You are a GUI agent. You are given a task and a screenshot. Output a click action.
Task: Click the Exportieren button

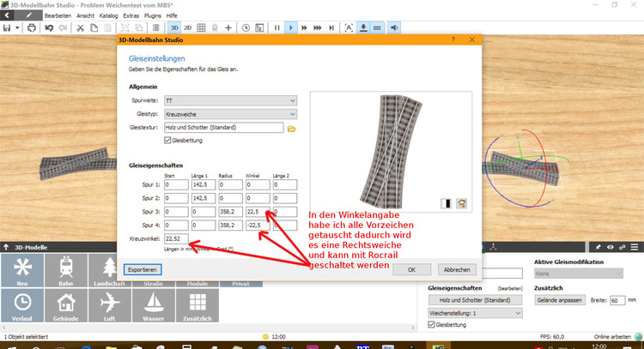click(143, 269)
